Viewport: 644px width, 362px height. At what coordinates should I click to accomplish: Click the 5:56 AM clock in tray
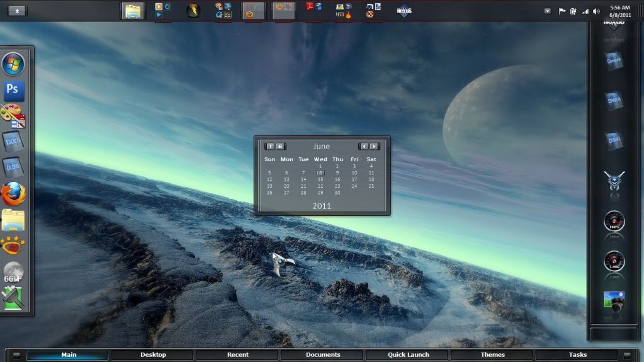pos(620,8)
